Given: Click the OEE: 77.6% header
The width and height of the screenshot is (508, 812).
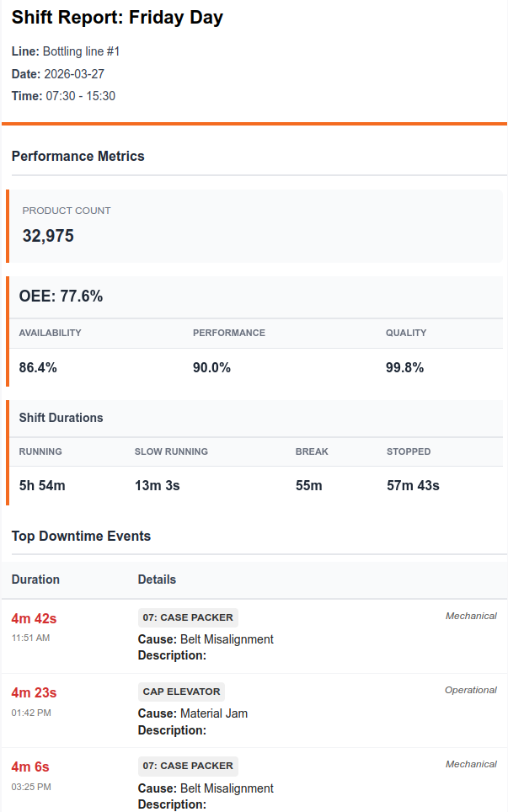Looking at the screenshot, I should pos(61,296).
